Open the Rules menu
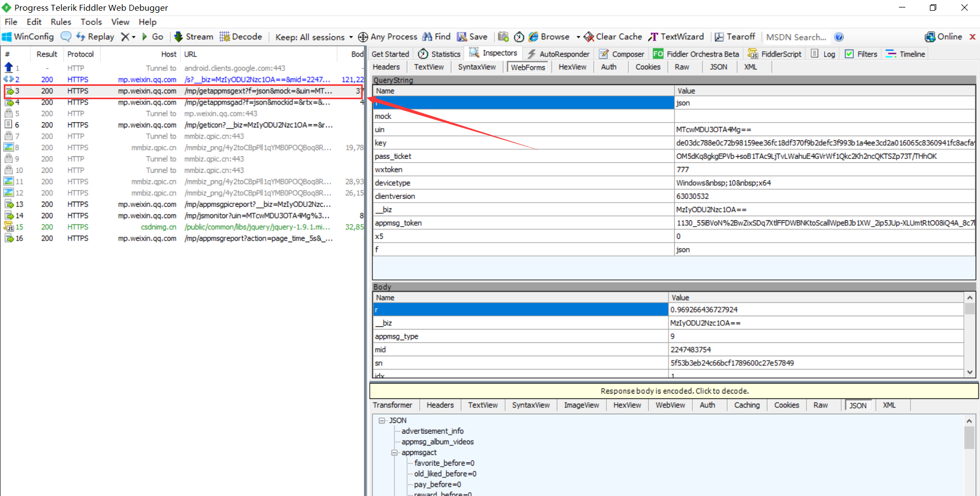 click(x=61, y=22)
